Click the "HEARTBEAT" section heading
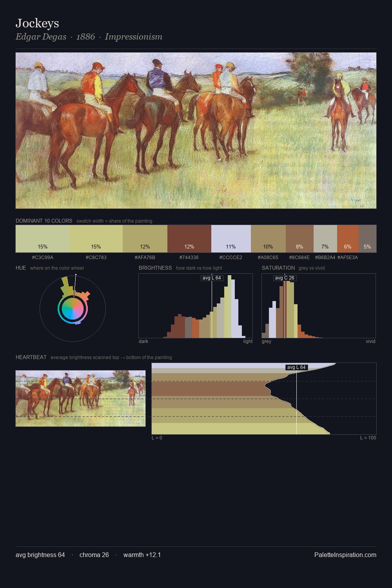Screen dimensions: 392x588 pyautogui.click(x=31, y=357)
